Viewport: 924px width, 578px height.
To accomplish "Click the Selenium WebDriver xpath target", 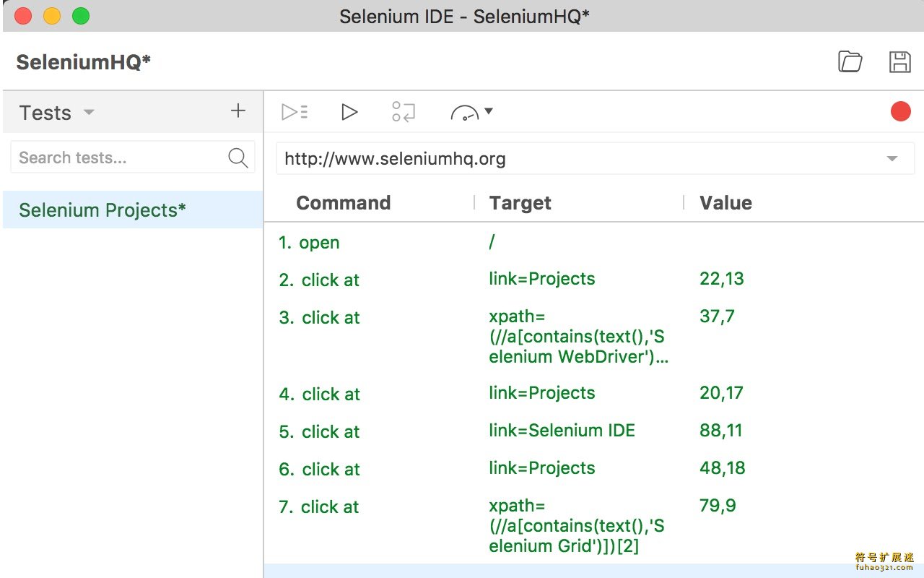I will click(x=578, y=337).
